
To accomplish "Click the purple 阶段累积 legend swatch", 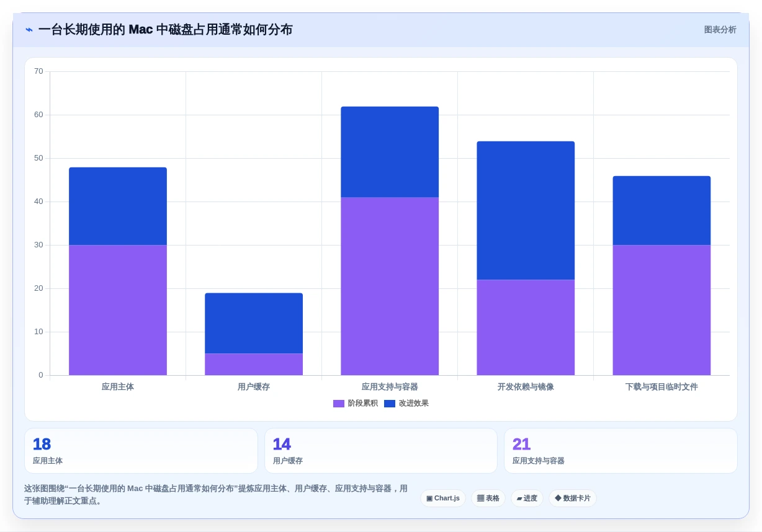I will [339, 404].
